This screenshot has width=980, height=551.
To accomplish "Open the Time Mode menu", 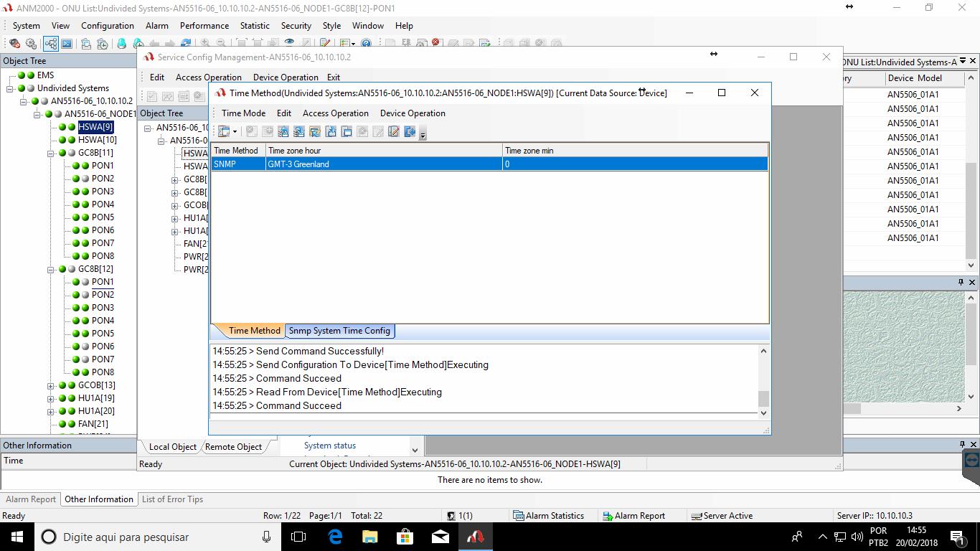I will (243, 113).
